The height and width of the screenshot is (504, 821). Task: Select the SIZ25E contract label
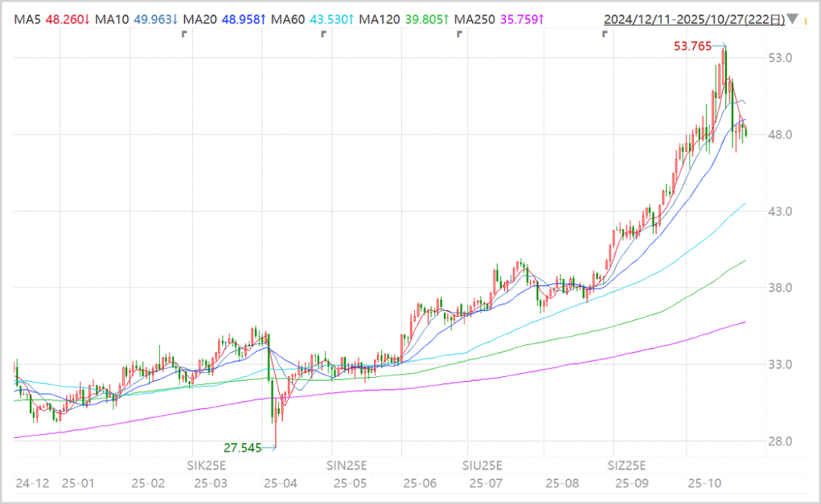(626, 465)
